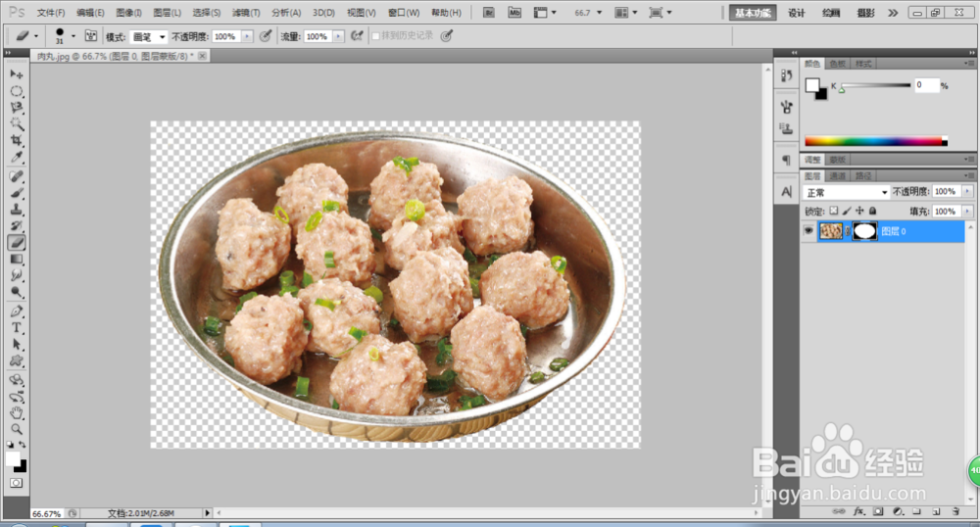Toggle lock position
Screen dimensions: 980x527
click(x=859, y=211)
